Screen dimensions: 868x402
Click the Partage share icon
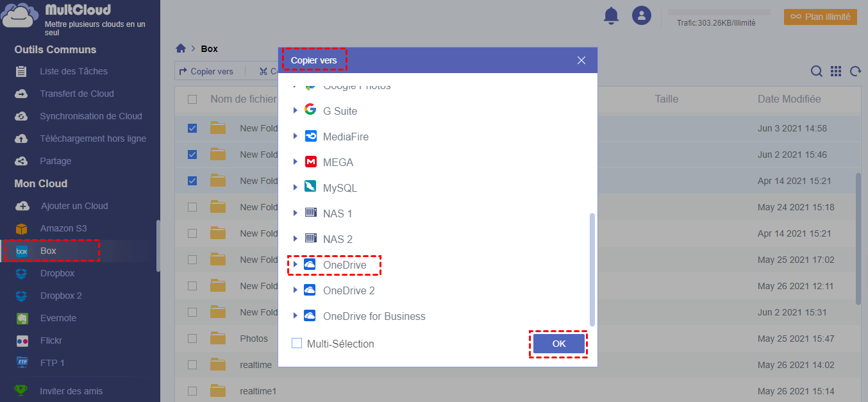[21, 161]
